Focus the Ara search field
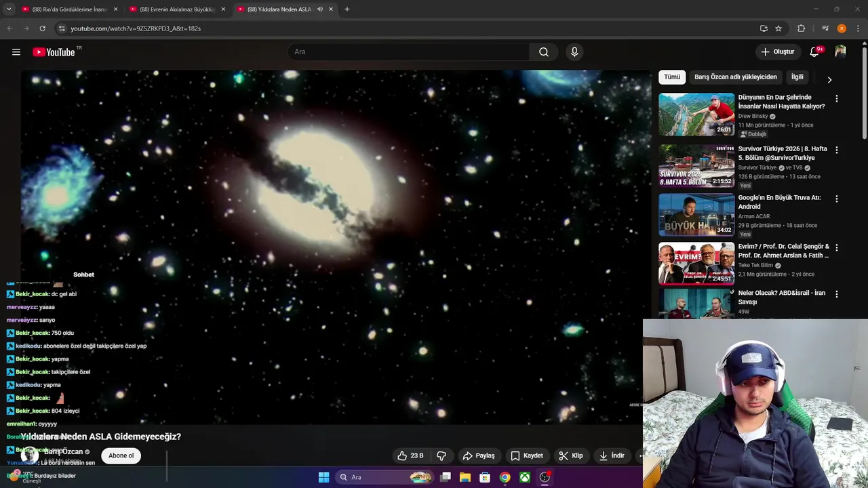868x488 pixels. click(x=409, y=52)
